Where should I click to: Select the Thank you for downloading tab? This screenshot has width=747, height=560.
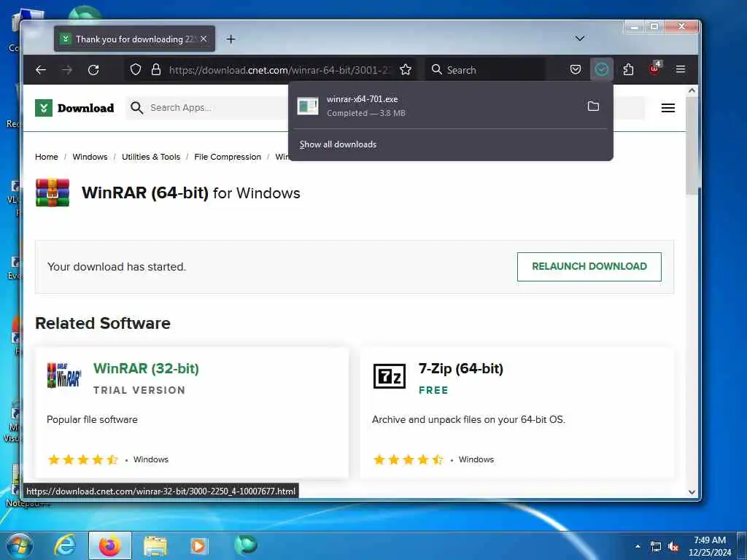pos(134,39)
